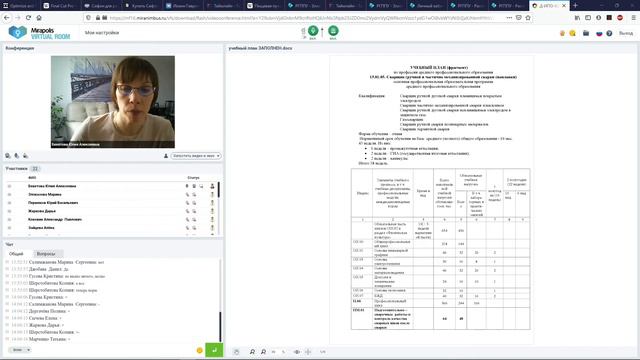Click the browser address bar URL
The image size is (640, 360).
point(301,18)
